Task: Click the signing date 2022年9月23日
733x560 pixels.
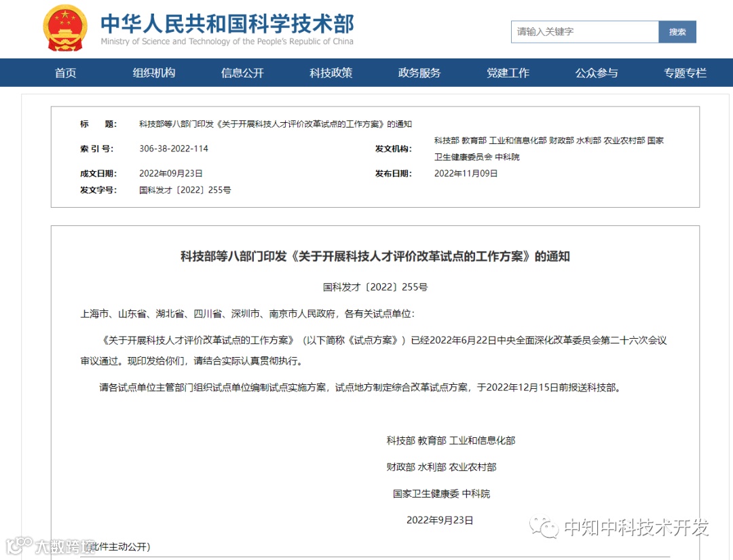Action: 440,520
